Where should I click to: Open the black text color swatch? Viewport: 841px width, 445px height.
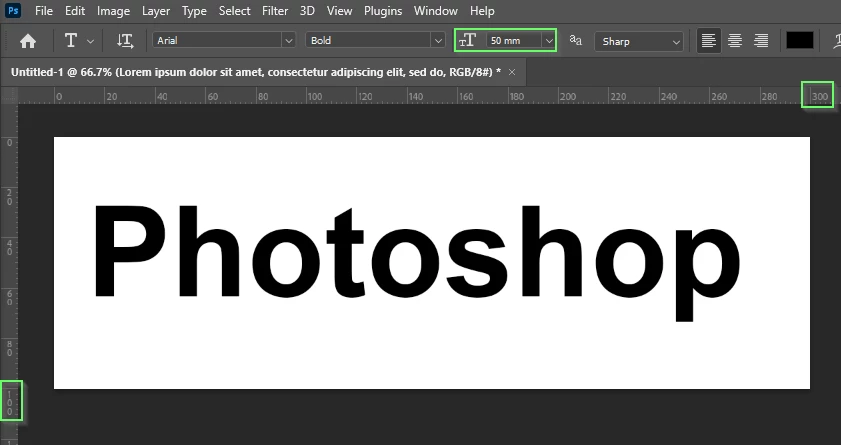click(800, 40)
